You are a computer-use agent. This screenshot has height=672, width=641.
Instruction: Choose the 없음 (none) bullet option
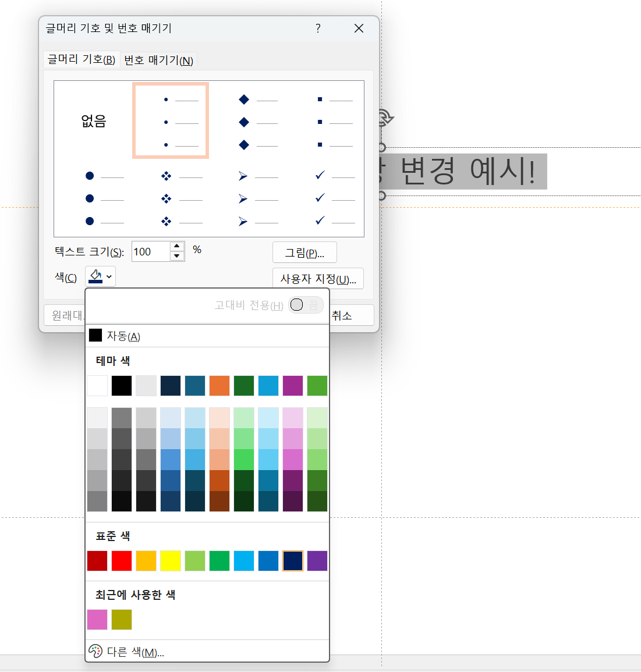pos(94,121)
